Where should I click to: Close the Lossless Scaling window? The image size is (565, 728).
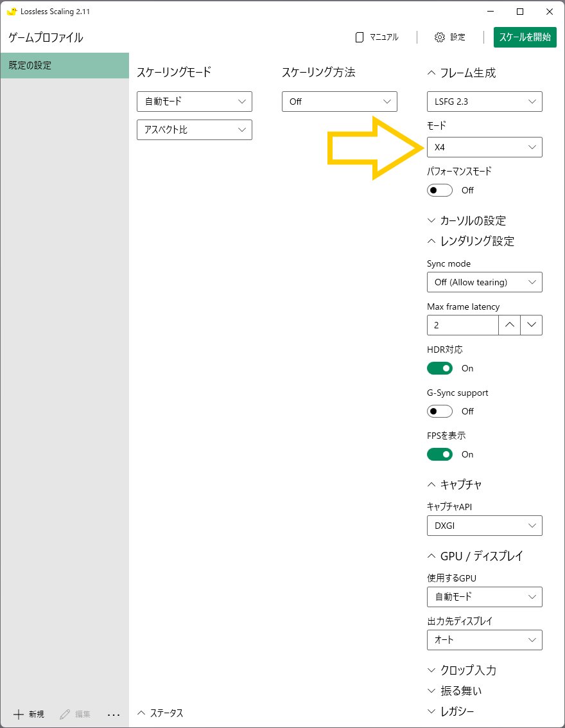pyautogui.click(x=550, y=12)
